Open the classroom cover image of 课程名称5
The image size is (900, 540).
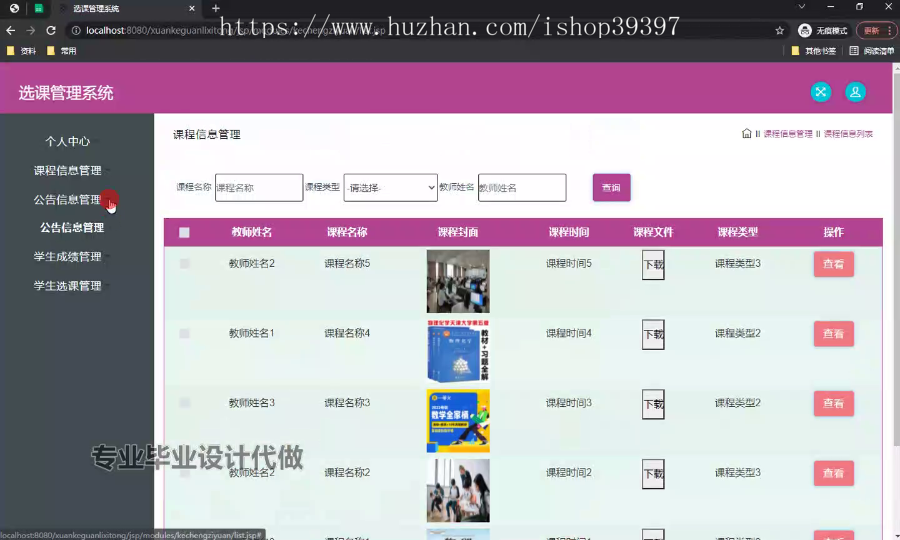(458, 281)
